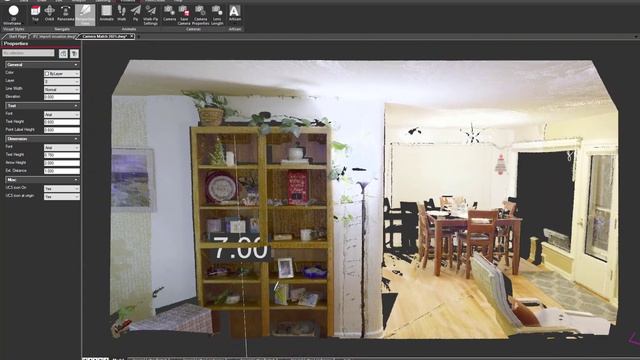
Task: Open the Artisan renderer
Action: click(x=235, y=14)
